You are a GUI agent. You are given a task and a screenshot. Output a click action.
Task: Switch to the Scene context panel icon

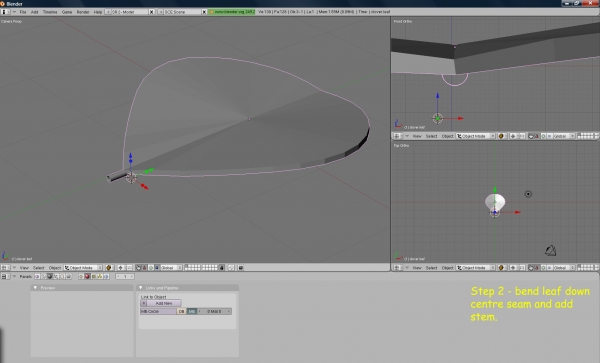click(69, 276)
